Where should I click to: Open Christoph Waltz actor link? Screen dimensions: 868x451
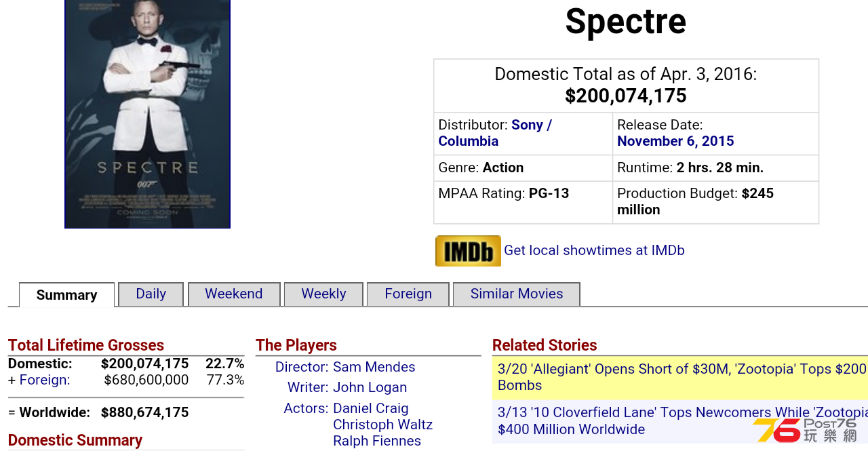point(383,425)
